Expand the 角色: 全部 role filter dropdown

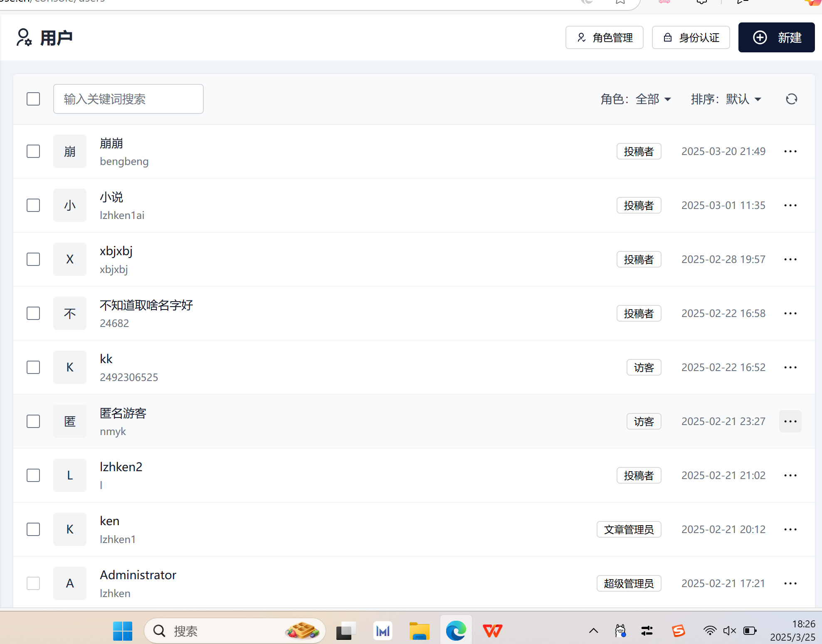tap(636, 99)
